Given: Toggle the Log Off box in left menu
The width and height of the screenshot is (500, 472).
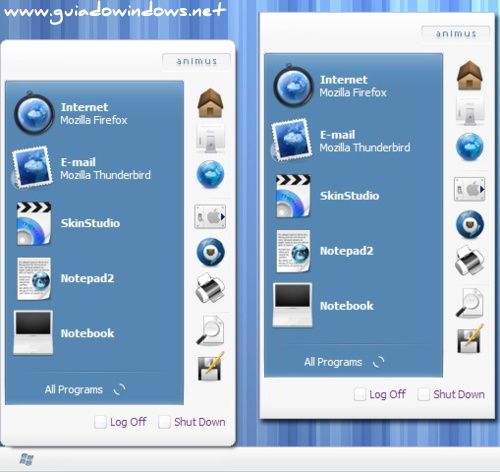Looking at the screenshot, I should pos(100,422).
